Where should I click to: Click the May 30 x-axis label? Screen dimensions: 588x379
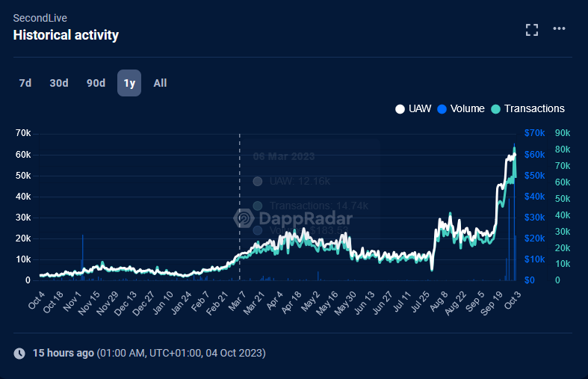click(345, 303)
